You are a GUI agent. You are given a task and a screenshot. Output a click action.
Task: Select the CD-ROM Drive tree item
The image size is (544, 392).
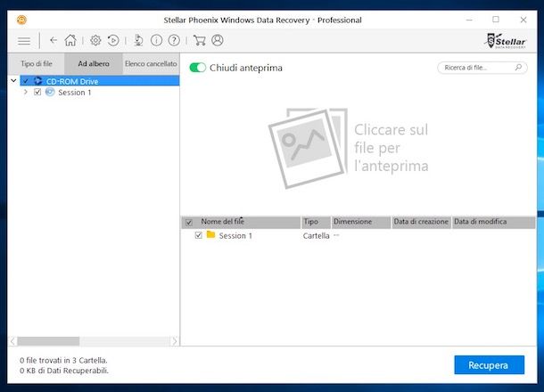point(100,81)
